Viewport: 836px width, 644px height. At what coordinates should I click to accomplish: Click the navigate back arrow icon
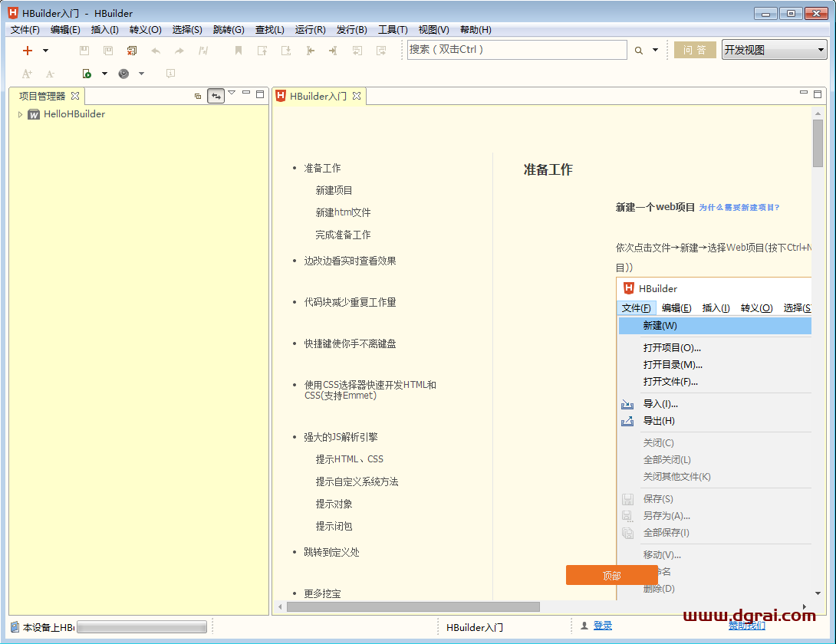point(311,51)
